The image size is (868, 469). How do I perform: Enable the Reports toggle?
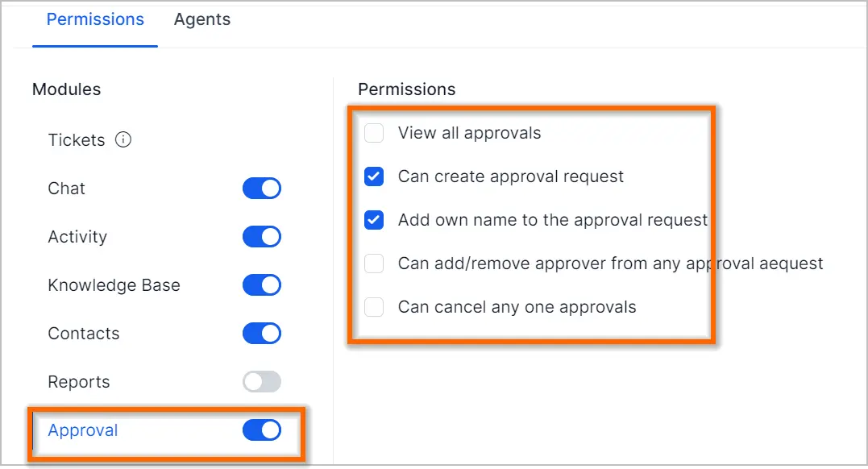click(262, 381)
